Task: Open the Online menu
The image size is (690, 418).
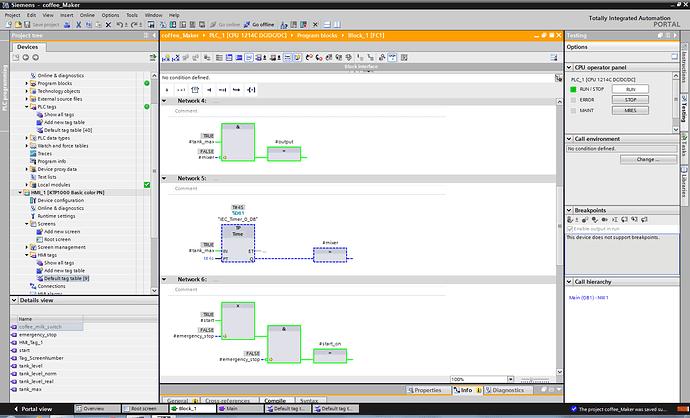Action: click(87, 15)
